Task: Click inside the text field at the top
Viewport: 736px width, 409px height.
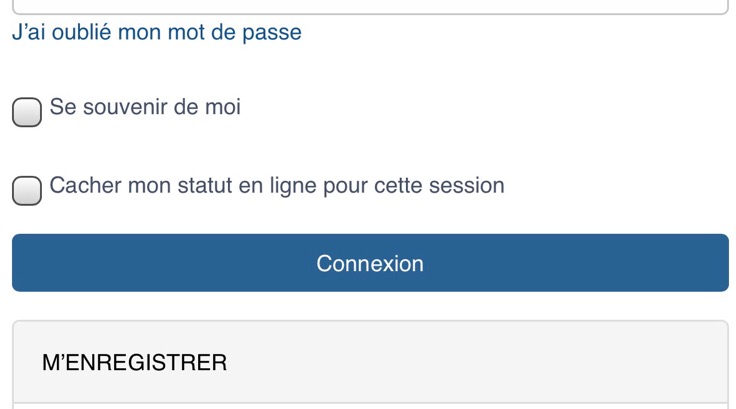Action: pos(368,6)
